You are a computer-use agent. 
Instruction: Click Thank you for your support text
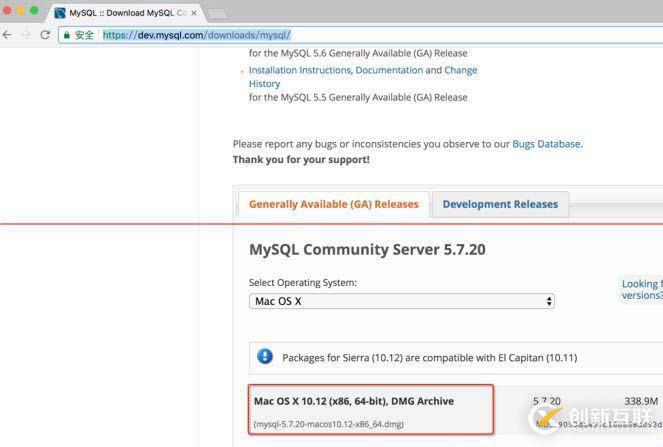301,160
